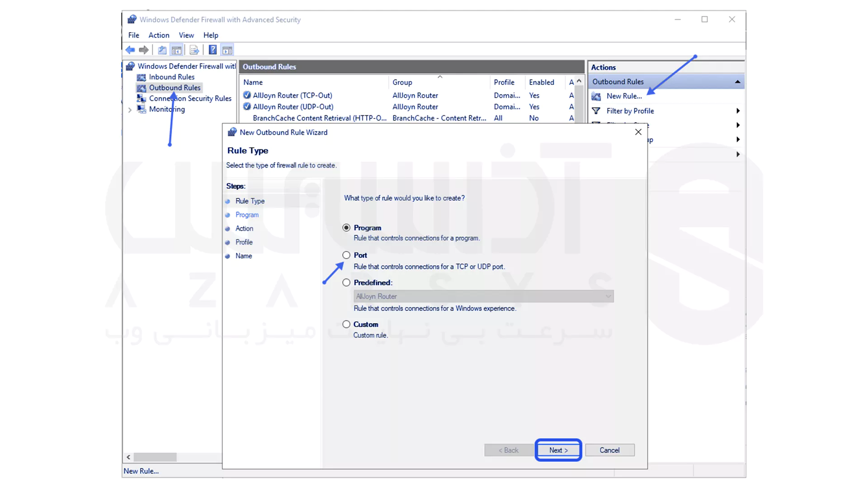Click the Action step in wizard steps
This screenshot has width=868, height=488.
[x=244, y=228]
